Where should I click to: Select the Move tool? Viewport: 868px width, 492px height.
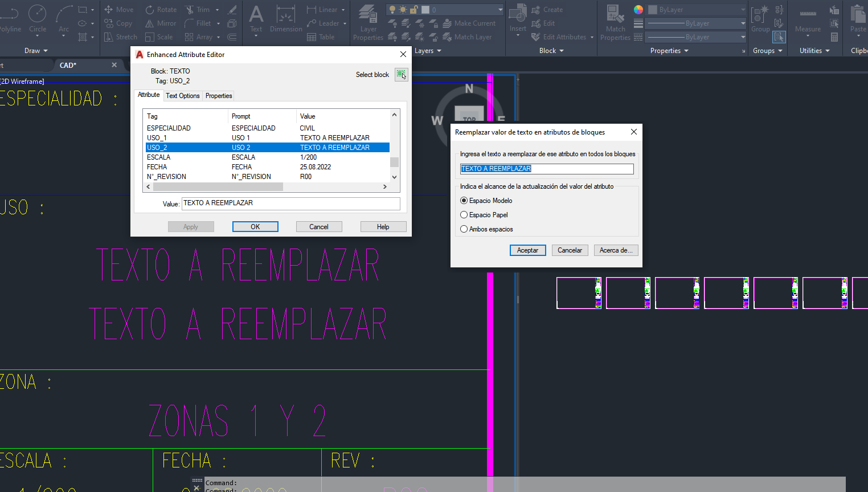(118, 9)
